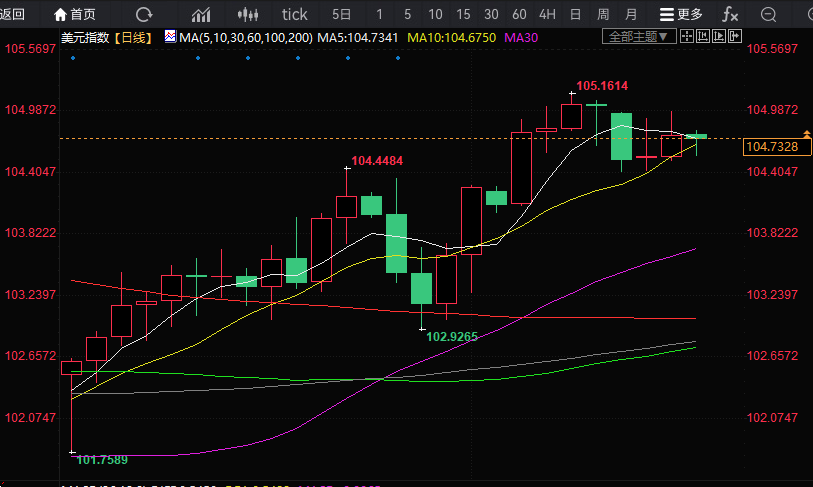Click the scroll-to-right arrow icon
The height and width of the screenshot is (487, 813).
click(735, 36)
